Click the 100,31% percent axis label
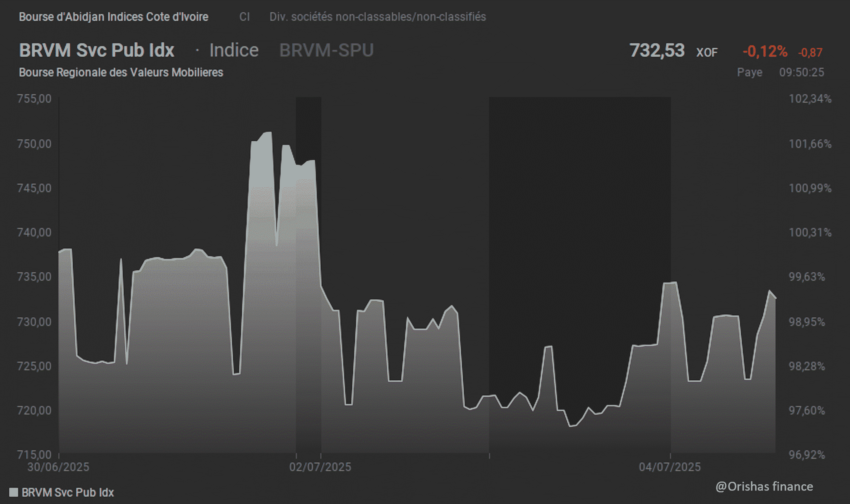 tap(810, 232)
